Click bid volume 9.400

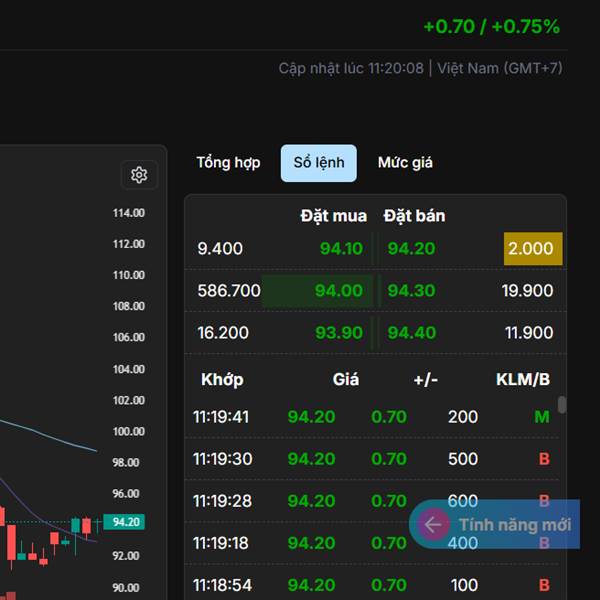point(220,249)
